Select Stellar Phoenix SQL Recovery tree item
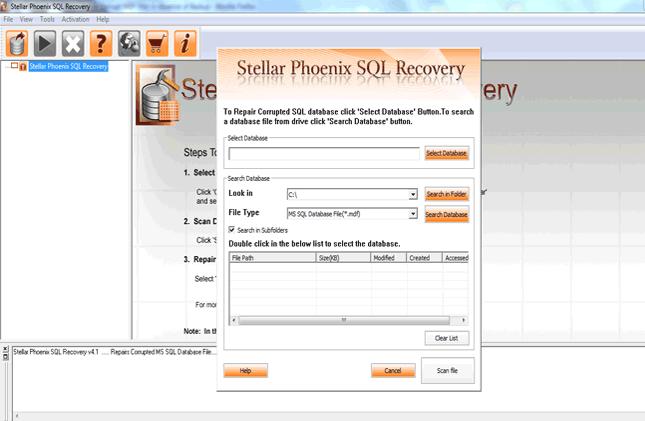 coord(68,66)
